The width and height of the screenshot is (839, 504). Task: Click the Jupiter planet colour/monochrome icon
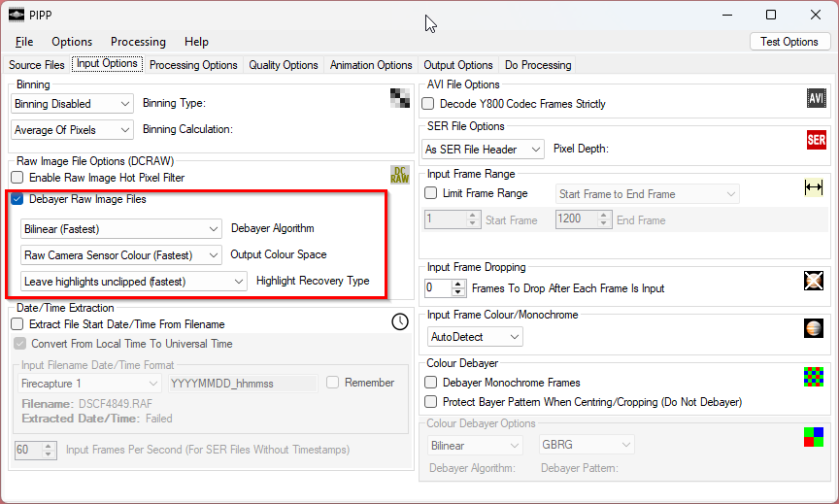[x=814, y=328]
